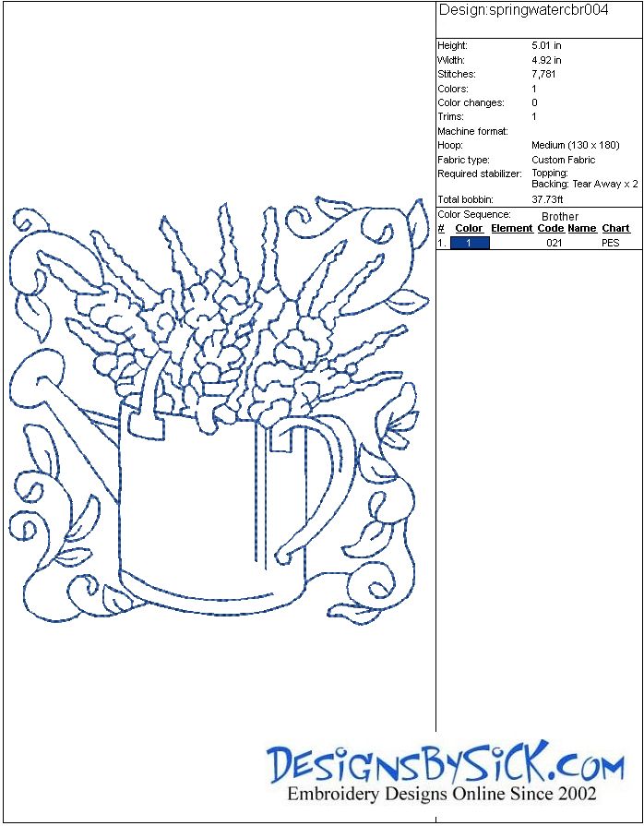The height and width of the screenshot is (826, 644).
Task: Click the PES chart value
Action: point(610,243)
